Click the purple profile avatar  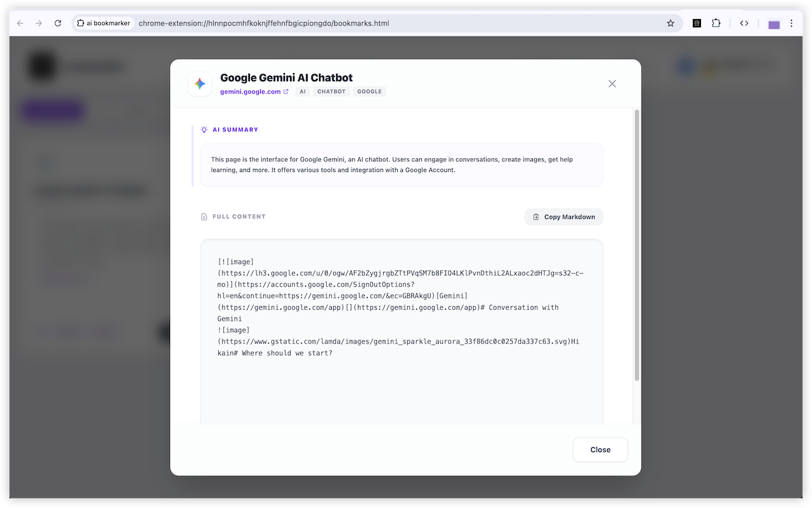[773, 23]
